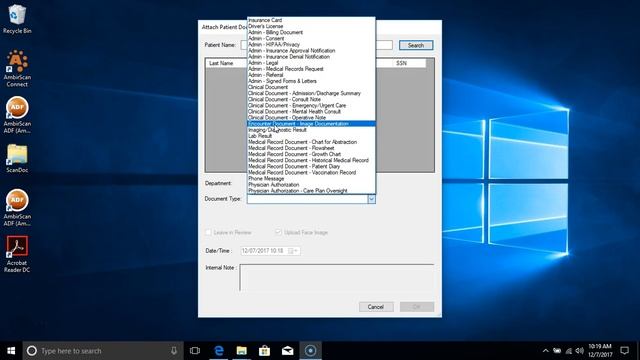Select Medical Record Document - Vaccination Record
The image size is (640, 360).
(311, 173)
